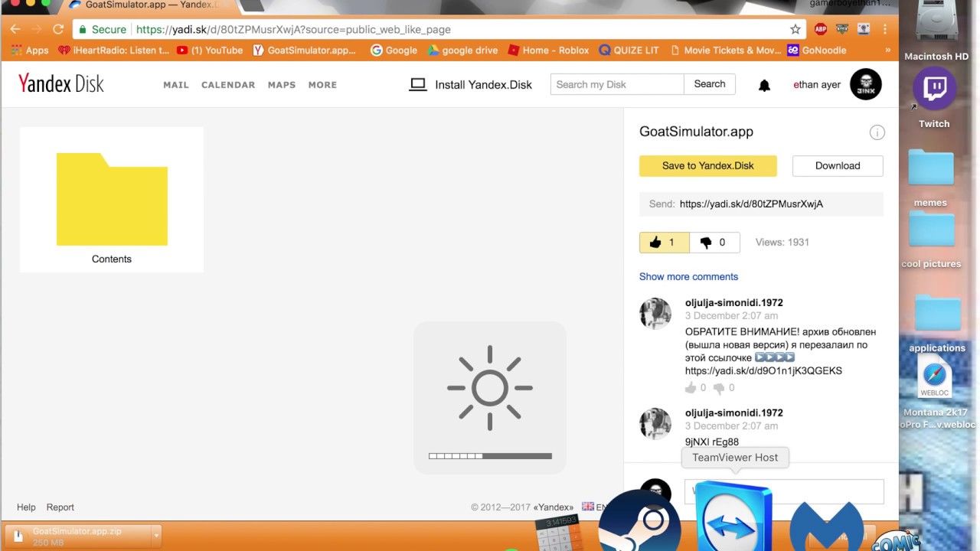Click the comment input box
This screenshot has height=551, width=980.
[x=784, y=491]
